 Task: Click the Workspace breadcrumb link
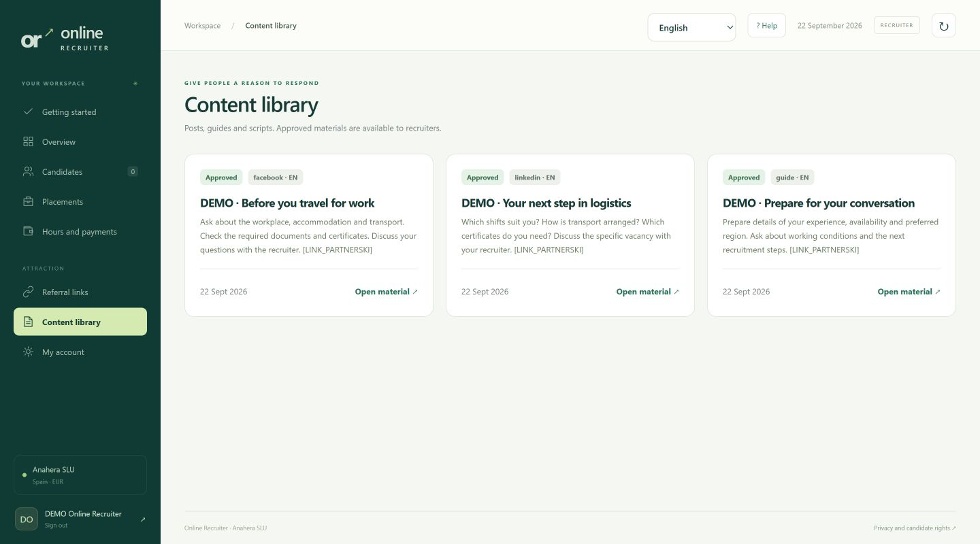coord(202,26)
